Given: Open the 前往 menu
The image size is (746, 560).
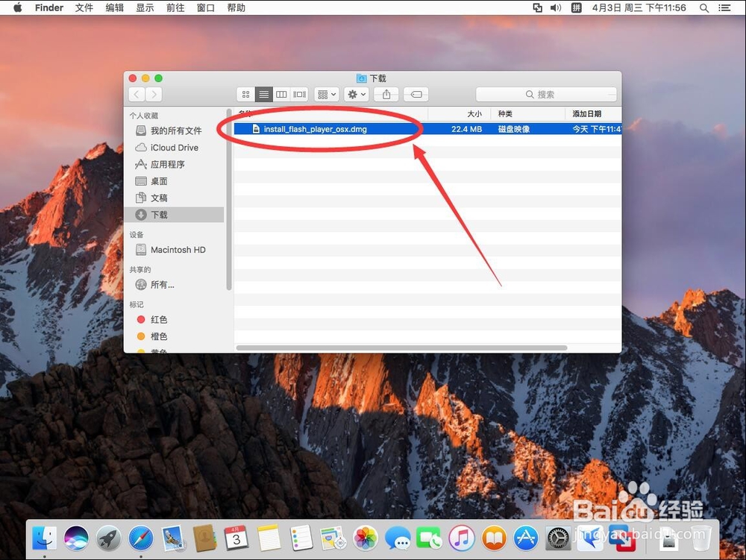Looking at the screenshot, I should point(175,7).
